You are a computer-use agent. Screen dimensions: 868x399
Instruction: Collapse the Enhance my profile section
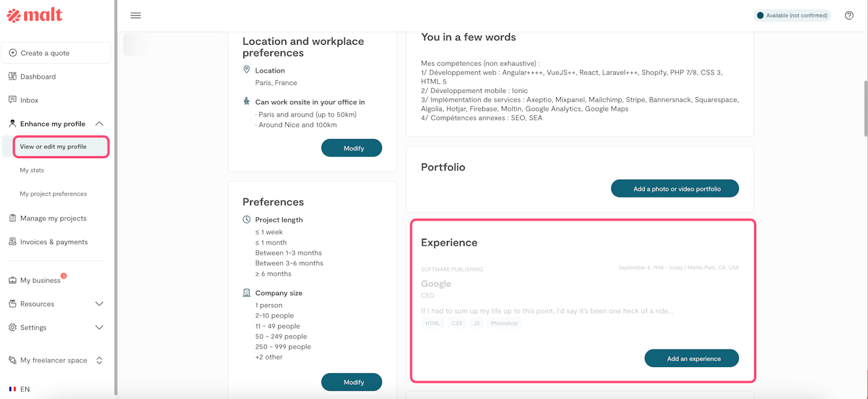click(99, 123)
